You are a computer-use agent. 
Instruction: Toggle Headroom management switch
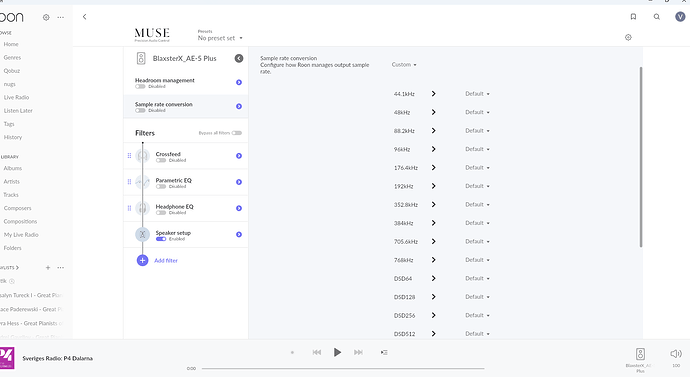[140, 87]
